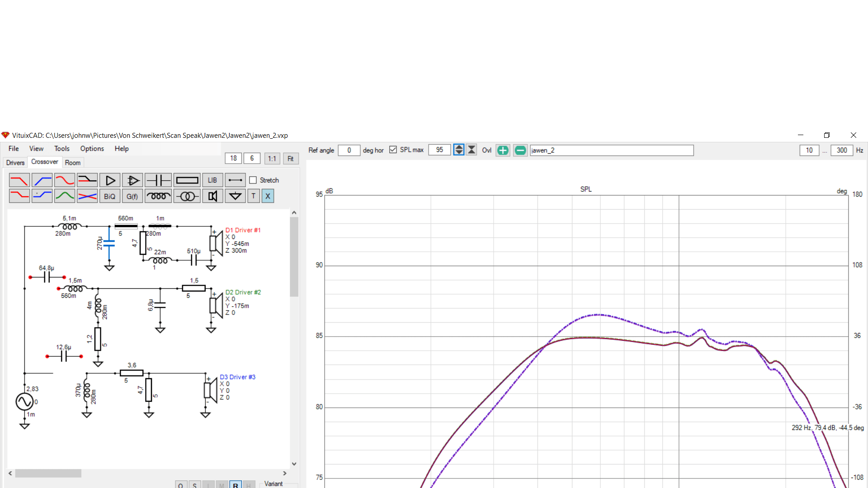Click the Ref angle input field

click(x=349, y=150)
